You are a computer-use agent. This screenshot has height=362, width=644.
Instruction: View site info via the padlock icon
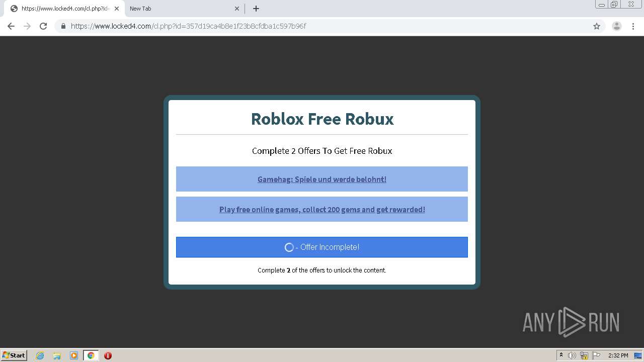tap(63, 26)
